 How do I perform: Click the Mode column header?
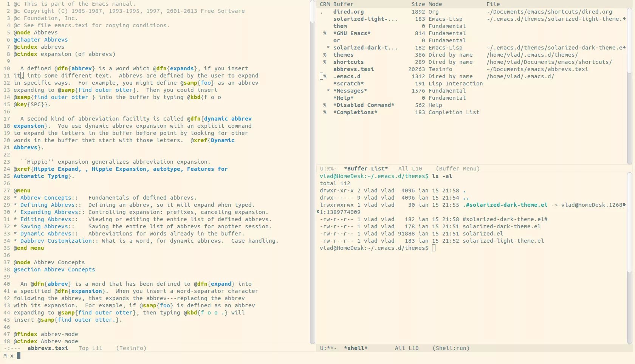435,4
